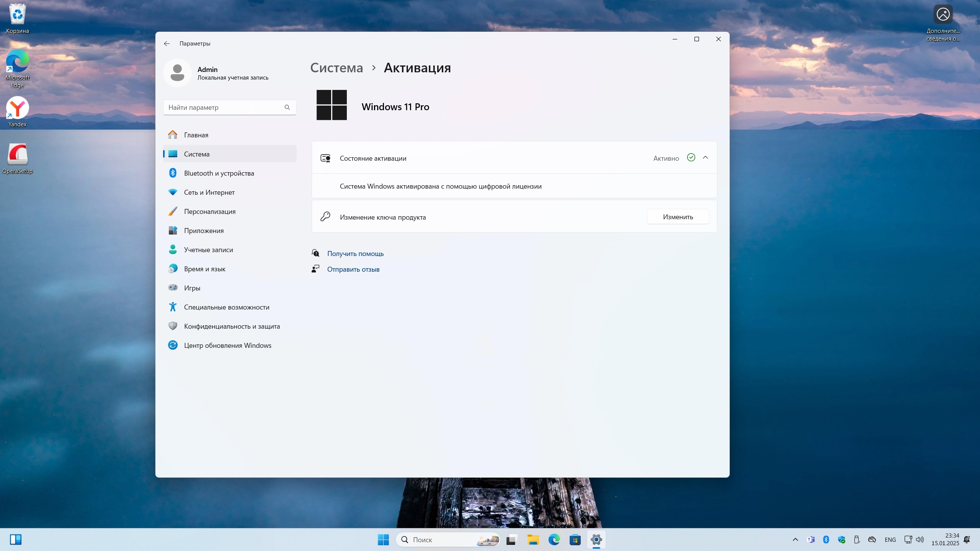Click the Отправить отзыв link

pyautogui.click(x=353, y=269)
